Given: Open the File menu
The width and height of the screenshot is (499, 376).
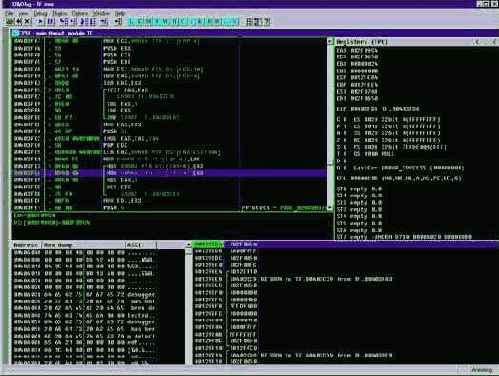Looking at the screenshot, I should pos(9,14).
